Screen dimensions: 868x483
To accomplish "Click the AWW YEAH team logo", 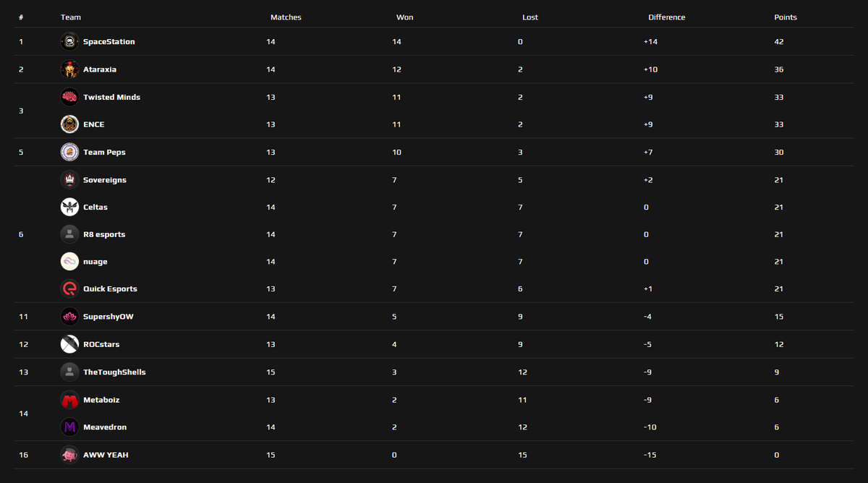I will [69, 455].
